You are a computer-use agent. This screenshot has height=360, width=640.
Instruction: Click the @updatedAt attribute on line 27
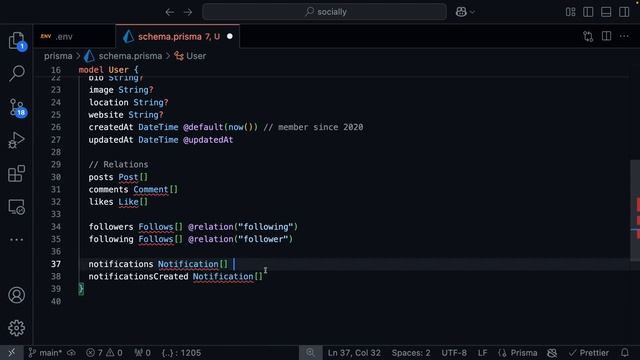[x=208, y=140]
